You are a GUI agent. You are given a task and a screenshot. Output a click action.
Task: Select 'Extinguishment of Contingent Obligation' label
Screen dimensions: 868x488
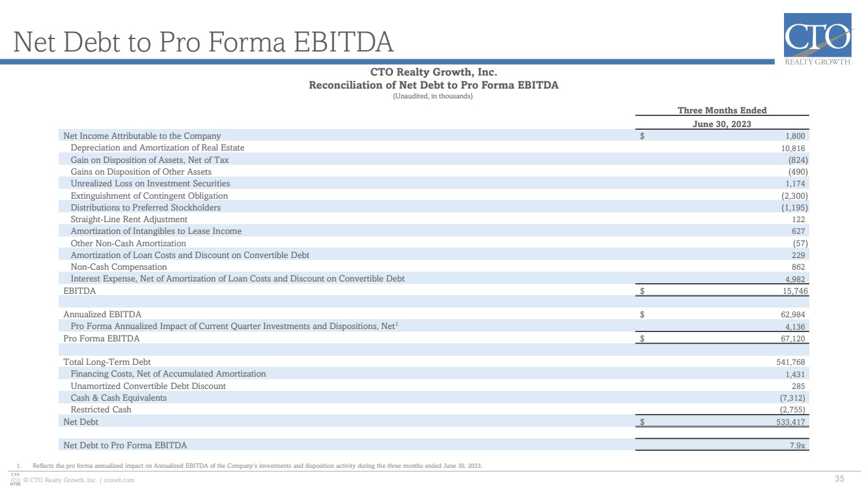tap(149, 195)
